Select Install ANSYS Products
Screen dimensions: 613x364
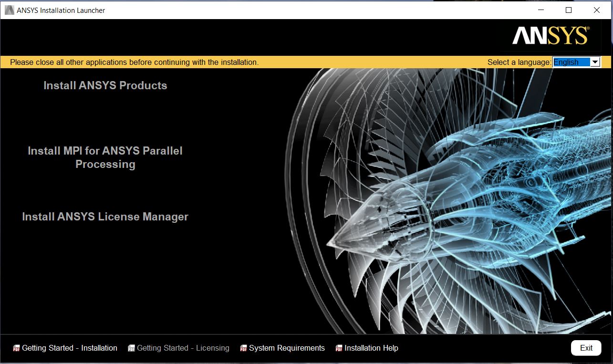click(105, 85)
